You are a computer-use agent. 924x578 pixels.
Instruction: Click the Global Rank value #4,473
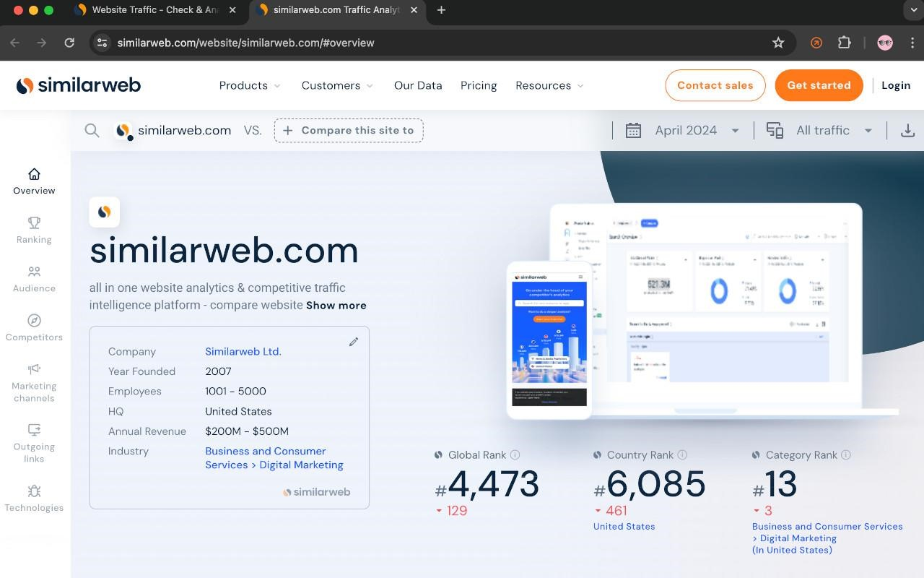[x=487, y=484]
